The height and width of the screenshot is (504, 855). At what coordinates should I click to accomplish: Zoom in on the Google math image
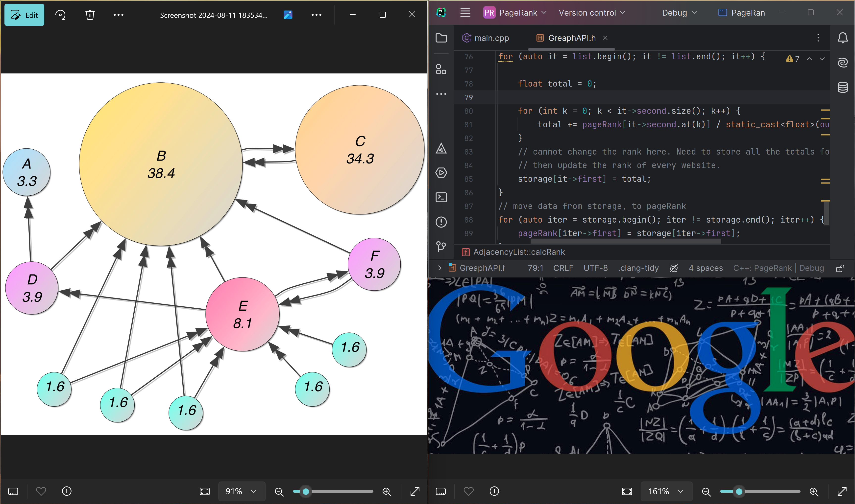pyautogui.click(x=814, y=491)
